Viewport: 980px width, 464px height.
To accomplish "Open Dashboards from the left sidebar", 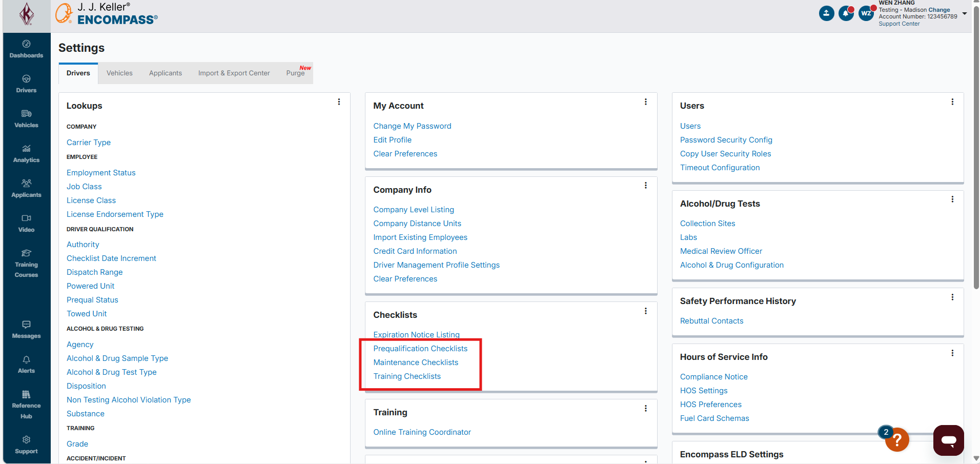I will click(x=27, y=49).
